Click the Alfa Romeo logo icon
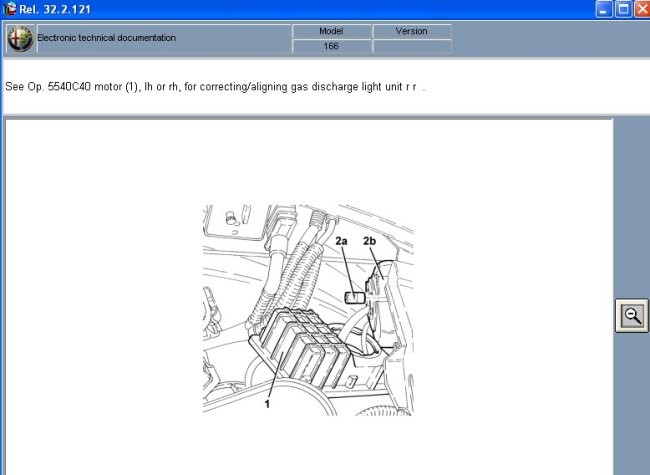 click(20, 39)
